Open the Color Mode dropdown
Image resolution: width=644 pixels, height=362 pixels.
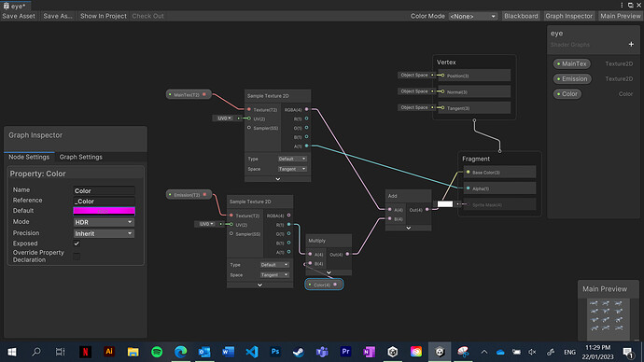[x=472, y=17]
